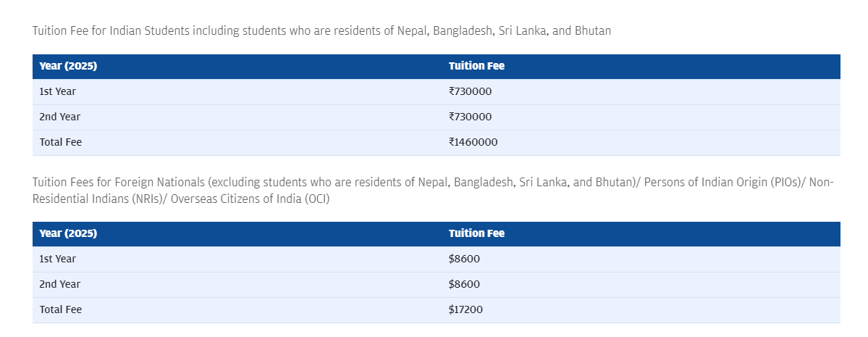Viewport: 868px width, 337px height.
Task: Click the ₹730000 fee in 2nd Year row
Action: point(470,117)
